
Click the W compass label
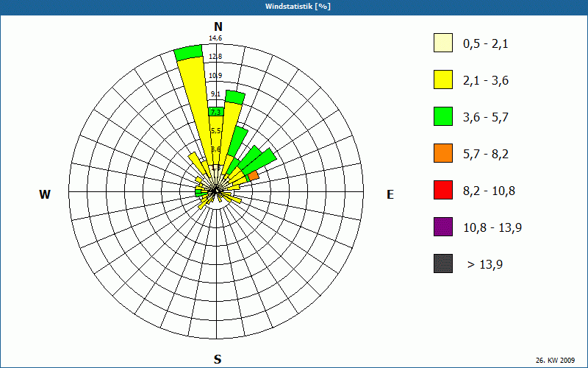pyautogui.click(x=45, y=194)
